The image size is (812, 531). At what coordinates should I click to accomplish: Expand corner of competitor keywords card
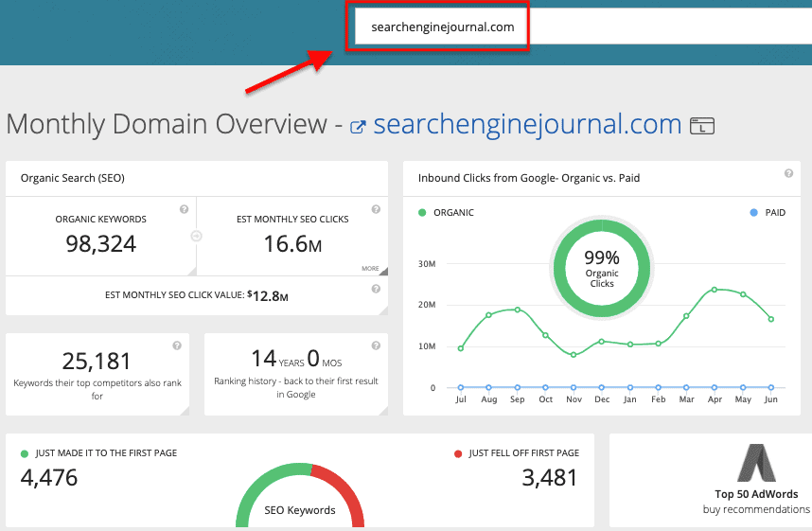(x=185, y=411)
